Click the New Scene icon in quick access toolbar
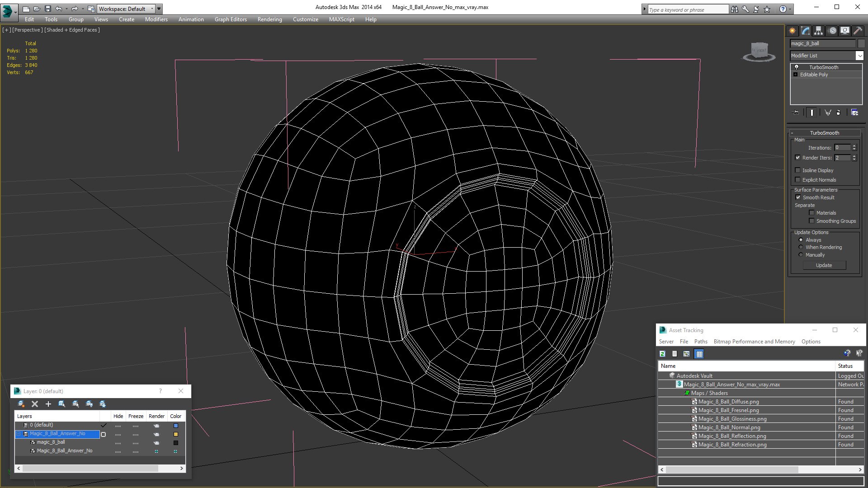The image size is (868, 488). (26, 9)
